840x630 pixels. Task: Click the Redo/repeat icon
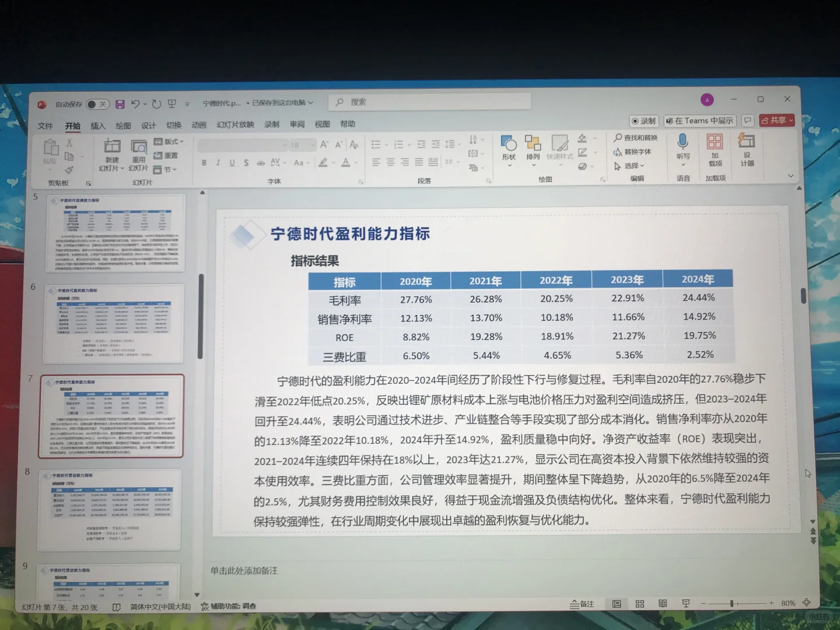tap(156, 104)
